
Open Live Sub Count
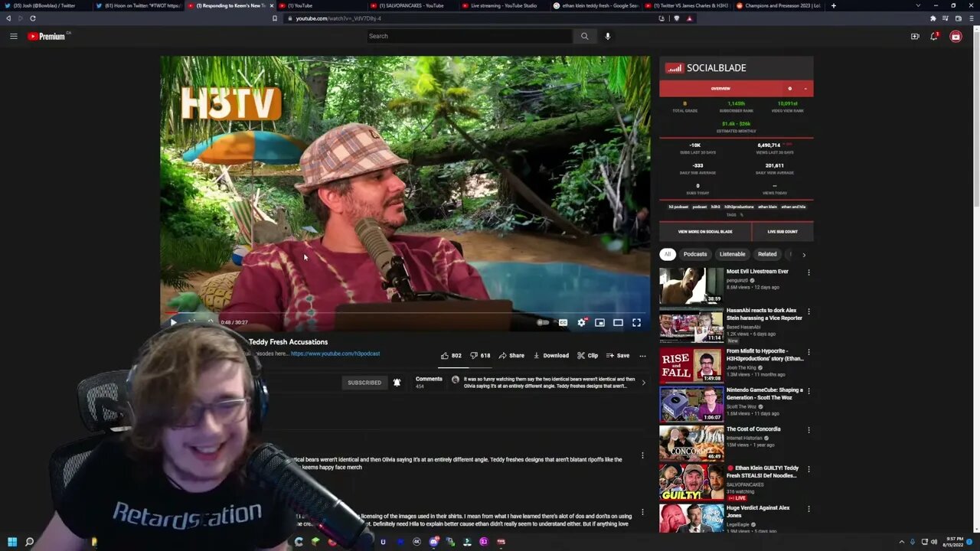(x=782, y=232)
